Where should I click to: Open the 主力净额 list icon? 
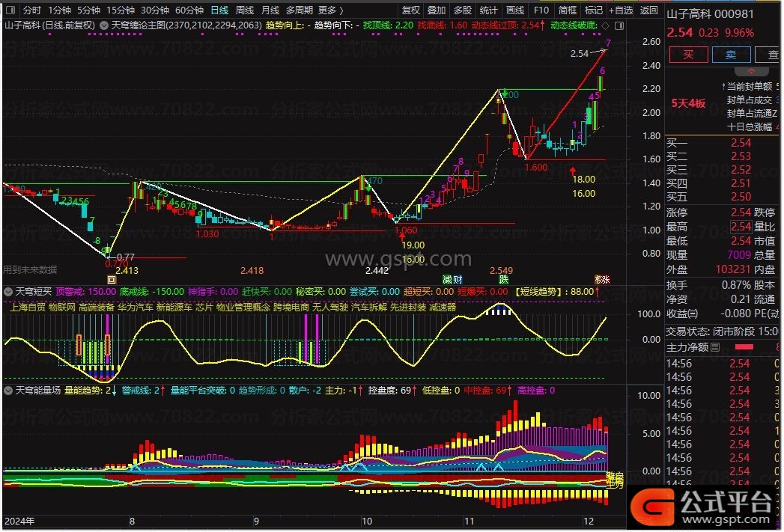coord(715,347)
